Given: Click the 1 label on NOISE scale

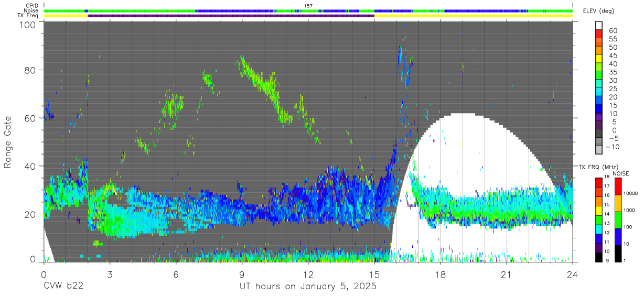Looking at the screenshot, I should [626, 260].
